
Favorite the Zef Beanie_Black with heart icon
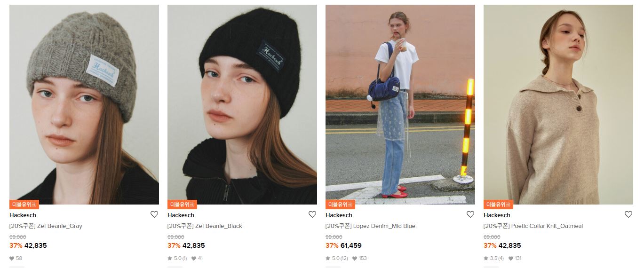pos(312,214)
